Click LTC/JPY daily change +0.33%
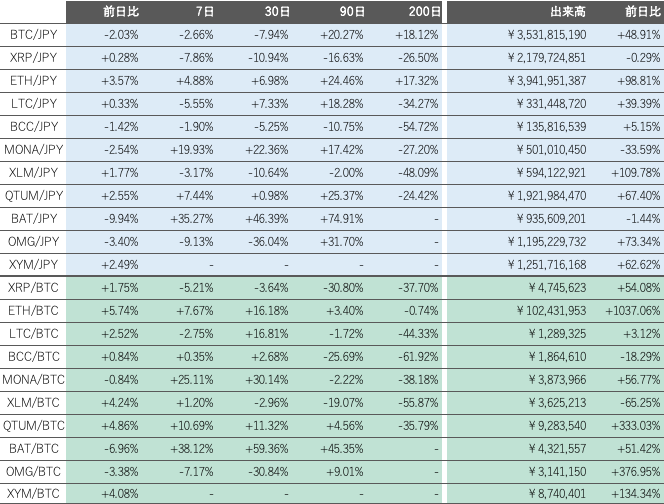This screenshot has height=504, width=664. [x=120, y=104]
